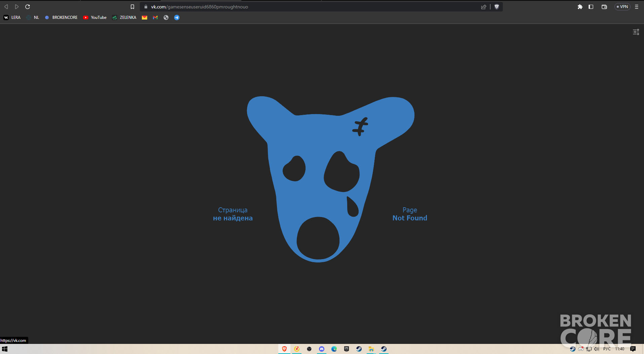The width and height of the screenshot is (644, 354).
Task: Open Discord from the taskbar
Action: coord(322,349)
